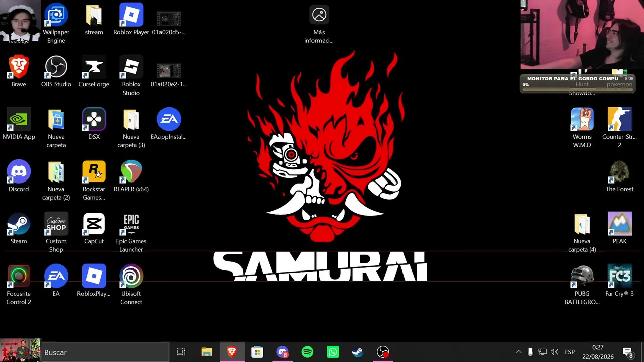Viewport: 644px width, 362px height.
Task: Open Steam from the taskbar
Action: tap(358, 352)
